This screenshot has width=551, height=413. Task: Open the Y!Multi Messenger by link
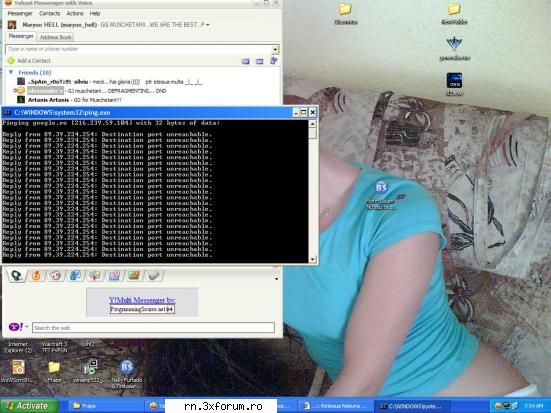(142, 300)
